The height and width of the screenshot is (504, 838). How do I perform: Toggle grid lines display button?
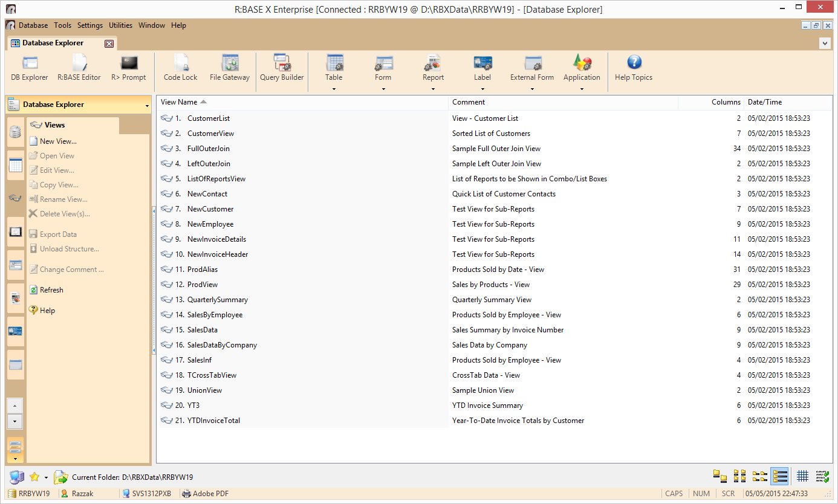[x=802, y=476]
